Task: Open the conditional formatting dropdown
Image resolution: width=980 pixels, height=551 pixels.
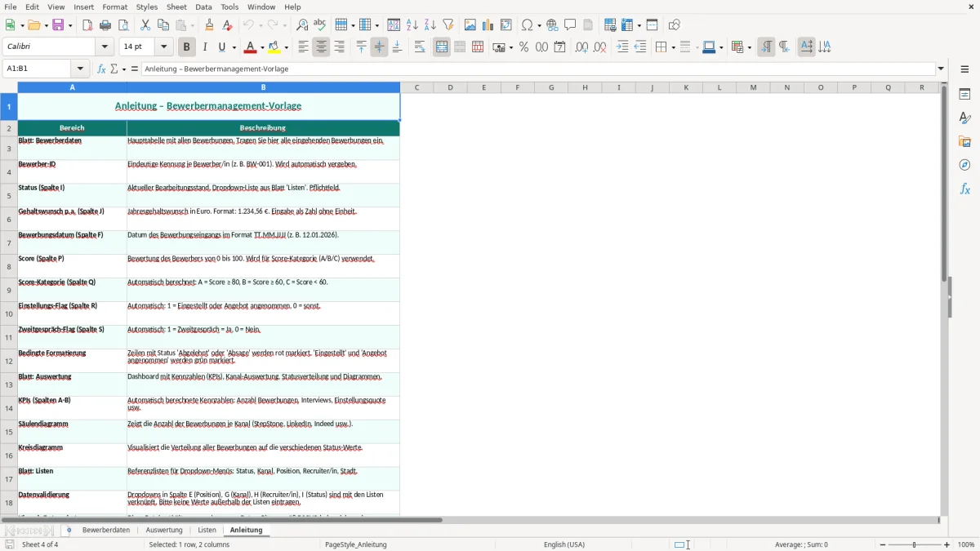Action: tap(750, 47)
